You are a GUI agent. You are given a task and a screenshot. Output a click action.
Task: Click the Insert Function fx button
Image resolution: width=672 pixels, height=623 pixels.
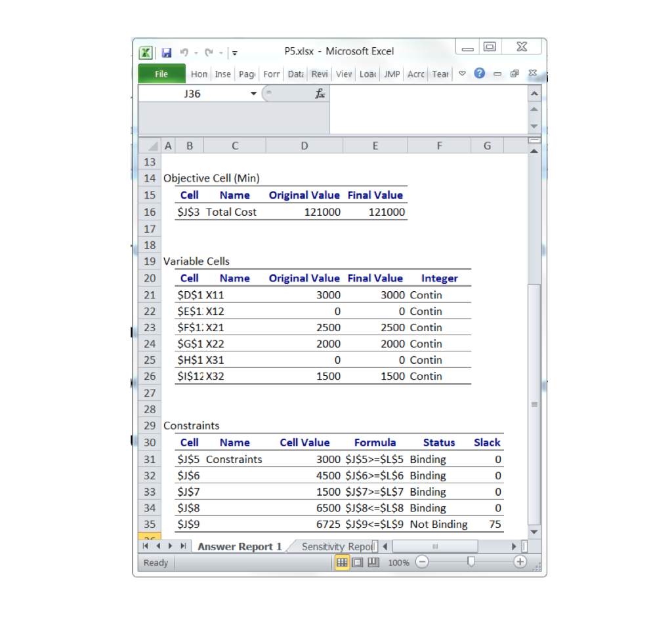[320, 93]
